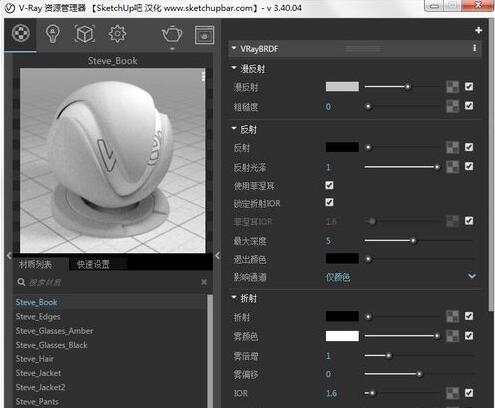This screenshot has width=495, height=408.
Task: Click 反射光泽 slider handle
Action: click(437, 167)
